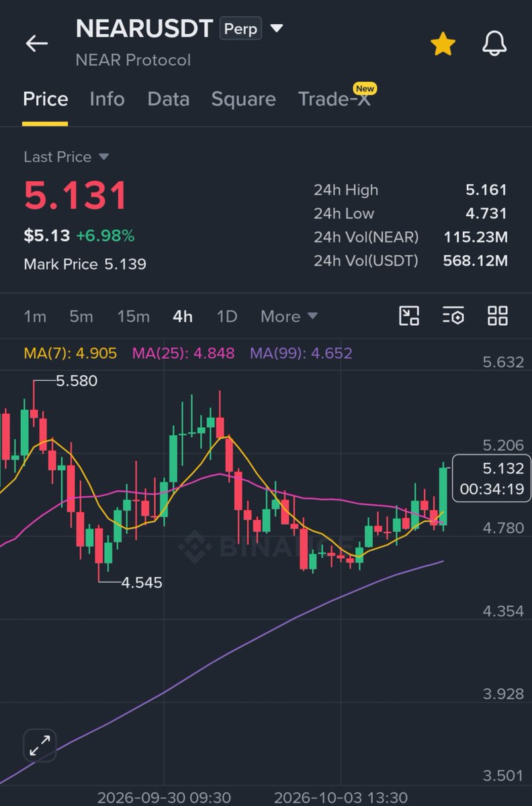Open the Square tab
The height and width of the screenshot is (806, 532).
(x=243, y=99)
